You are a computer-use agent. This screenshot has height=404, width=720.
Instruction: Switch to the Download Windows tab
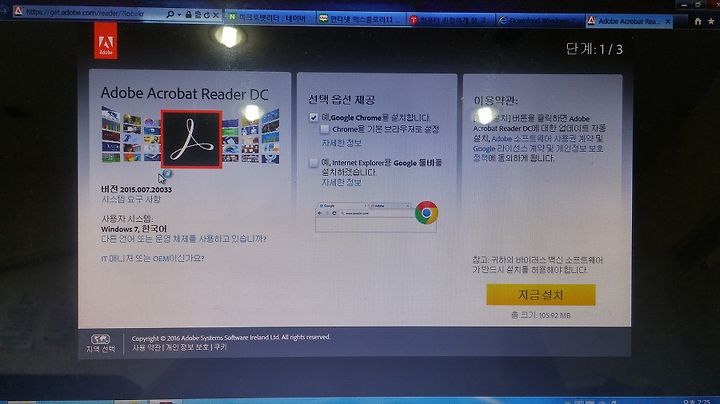coord(541,21)
